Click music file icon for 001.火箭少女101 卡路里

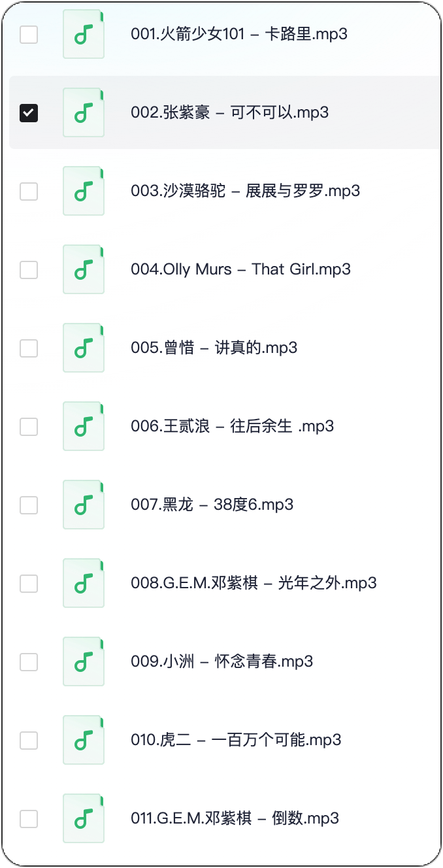coord(83,34)
